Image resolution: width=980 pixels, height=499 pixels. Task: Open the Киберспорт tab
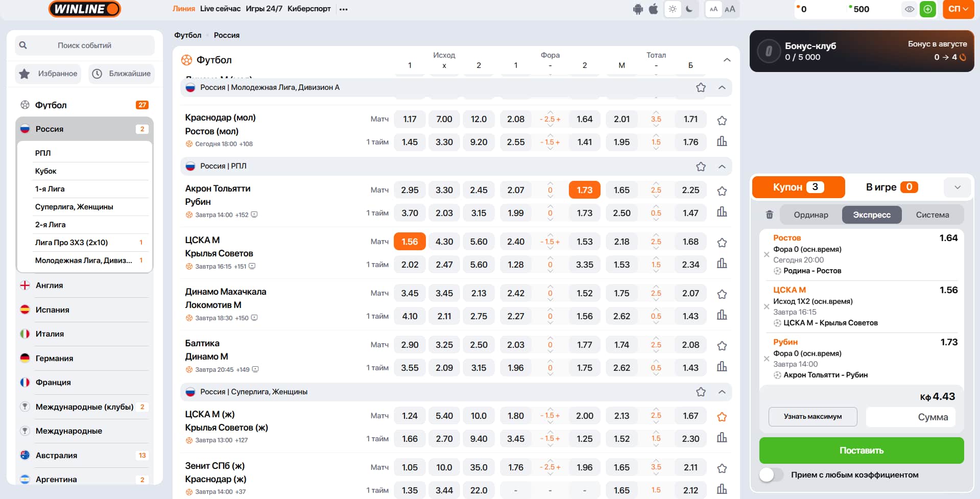click(x=309, y=9)
